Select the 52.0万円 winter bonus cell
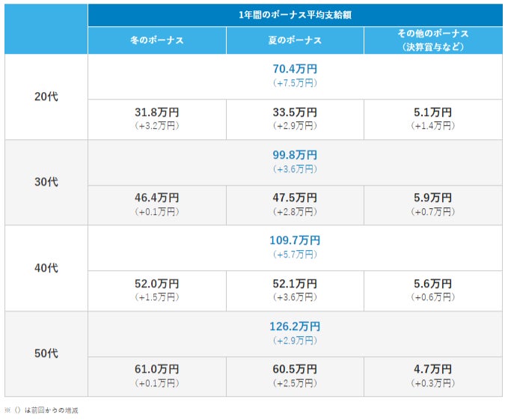 pyautogui.click(x=156, y=284)
